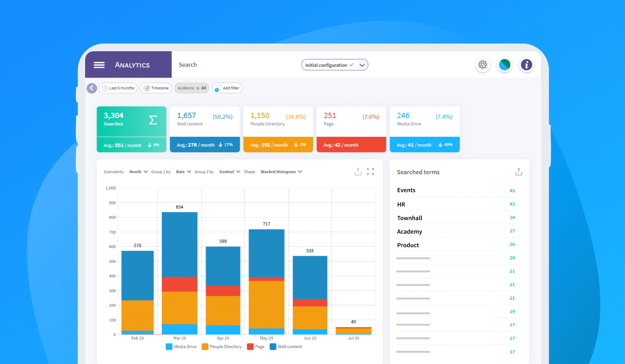Toggle Page legend entry
Viewport: 625px width, 364px height.
256,347
